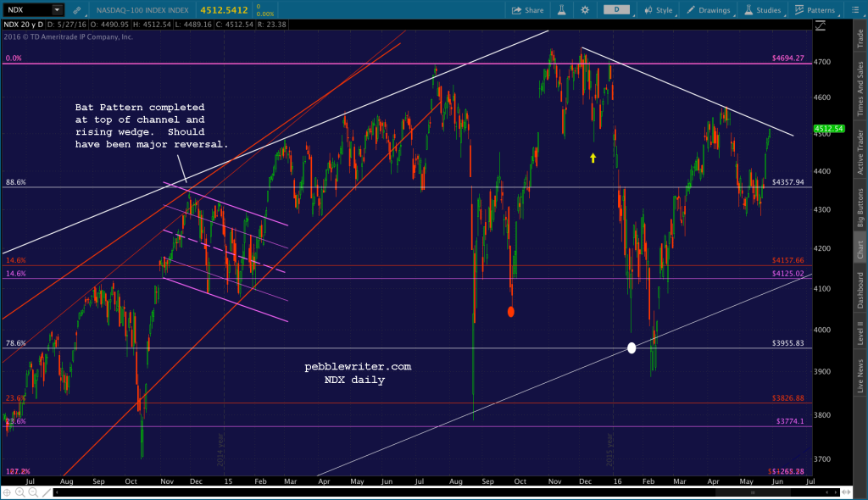Open chart Settings gear
868x500 pixels.
pyautogui.click(x=585, y=10)
